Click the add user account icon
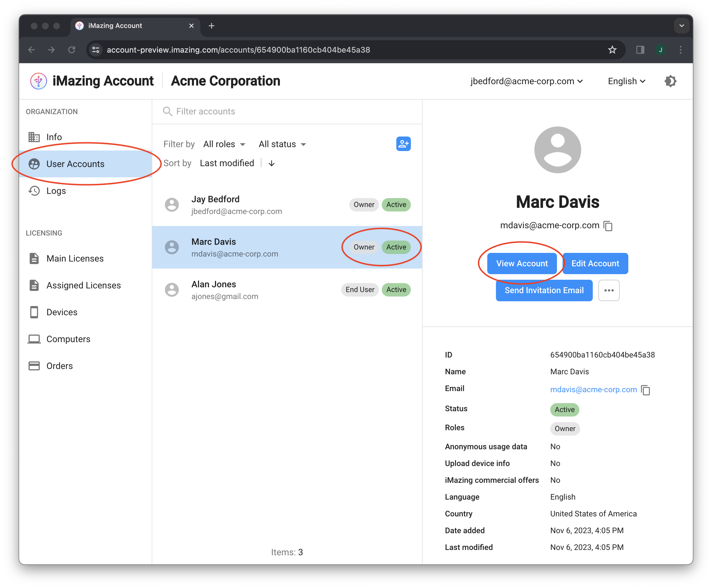712x588 pixels. [403, 144]
